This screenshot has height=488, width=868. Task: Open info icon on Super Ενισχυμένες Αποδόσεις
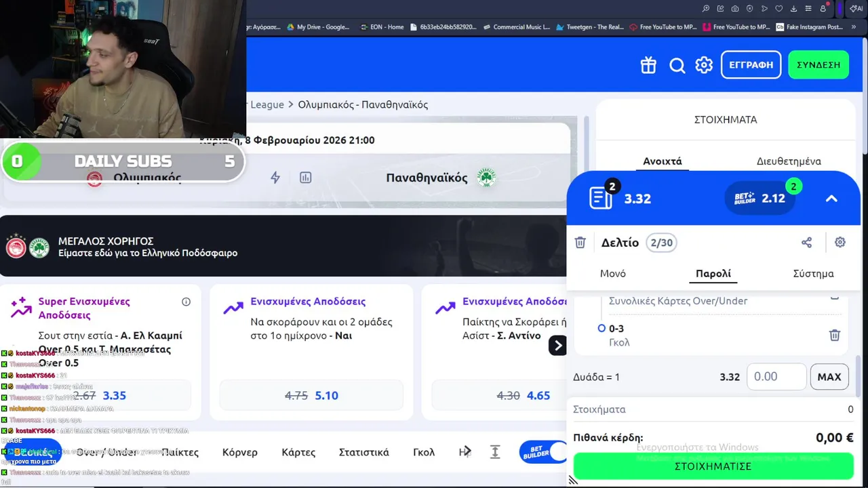pyautogui.click(x=186, y=302)
